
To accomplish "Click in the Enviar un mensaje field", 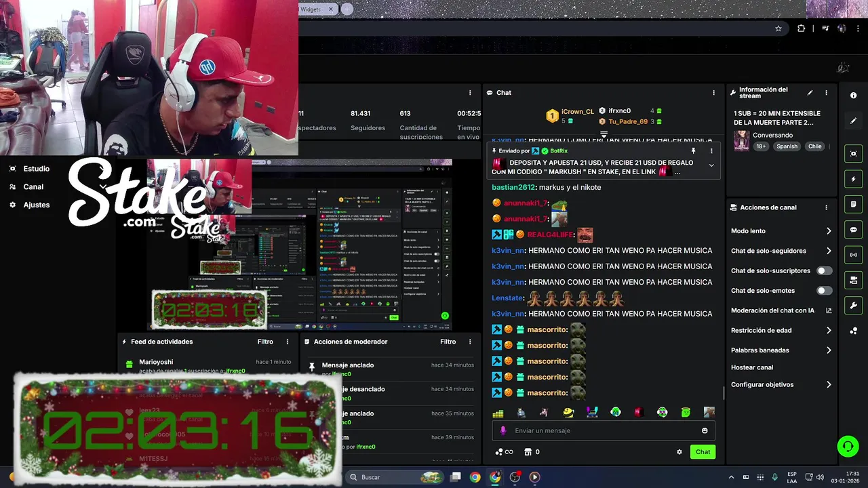I will click(x=604, y=430).
